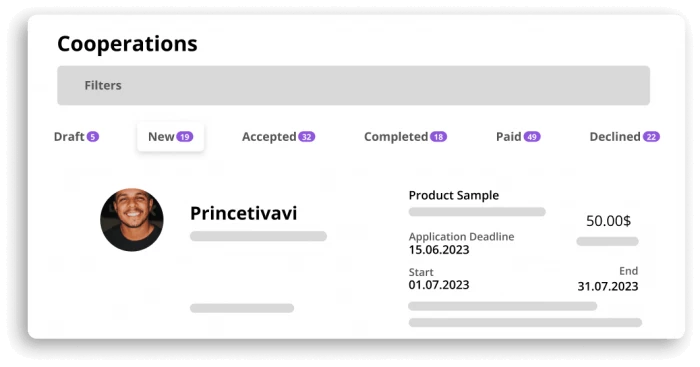Click the 22 badge beside Declined

pyautogui.click(x=651, y=137)
